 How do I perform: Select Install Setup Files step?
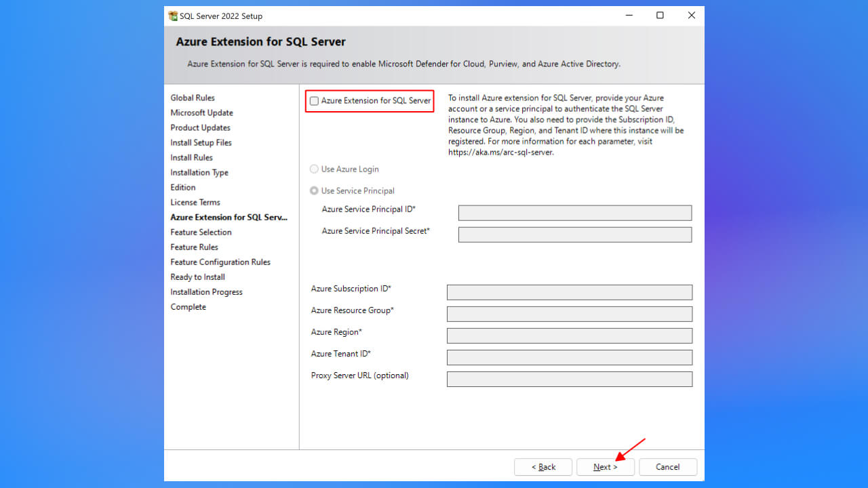click(201, 142)
